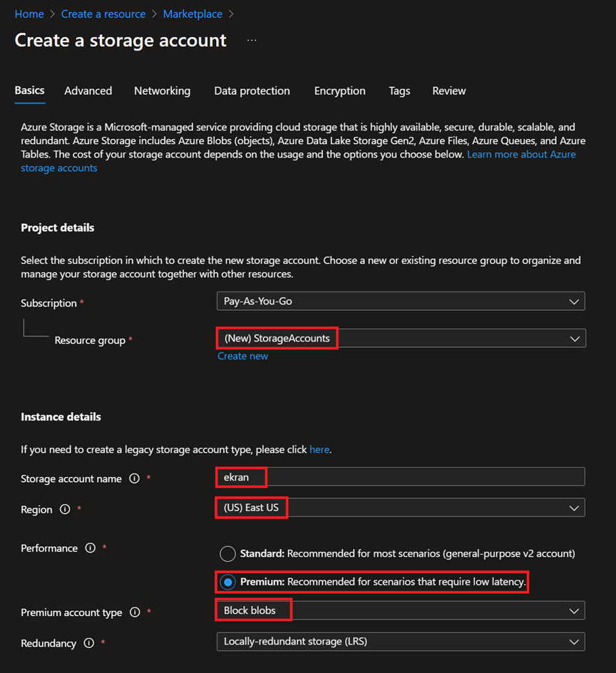616x673 pixels.
Task: Go to Marketplace in breadcrumb
Action: (x=192, y=14)
